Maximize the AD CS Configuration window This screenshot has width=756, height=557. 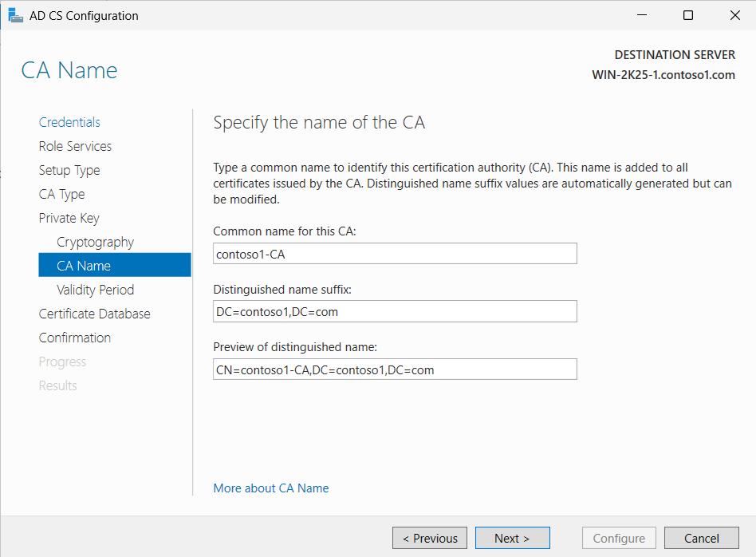click(x=688, y=15)
